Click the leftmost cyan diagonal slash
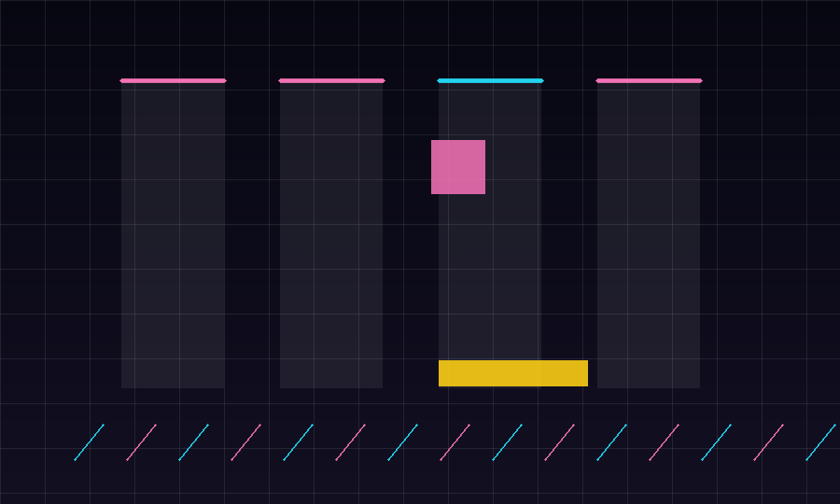The image size is (840, 504). click(x=89, y=442)
